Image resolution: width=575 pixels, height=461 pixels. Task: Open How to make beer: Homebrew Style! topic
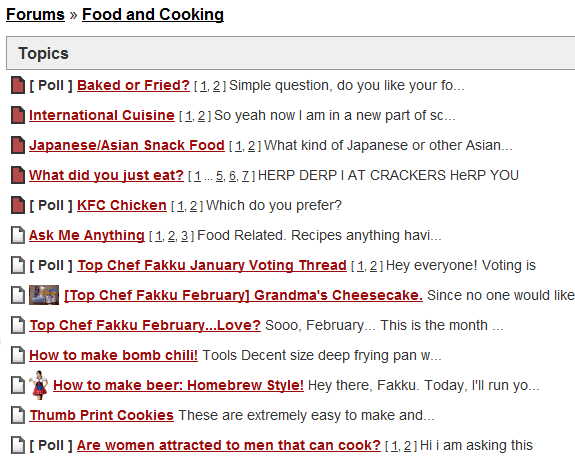(178, 385)
